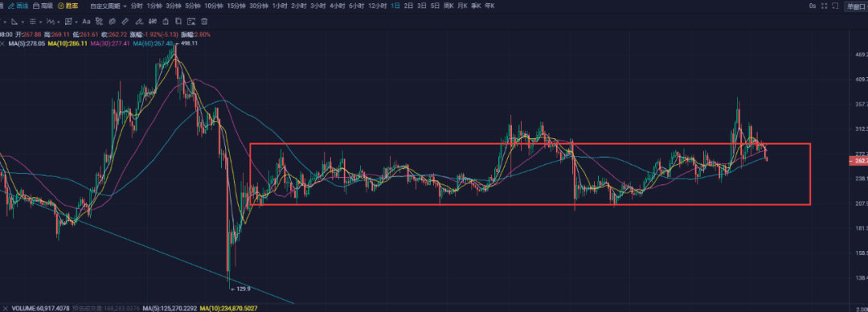Select the parallel lines drawing tool
Viewport: 868px width, 312px height.
pyautogui.click(x=33, y=22)
